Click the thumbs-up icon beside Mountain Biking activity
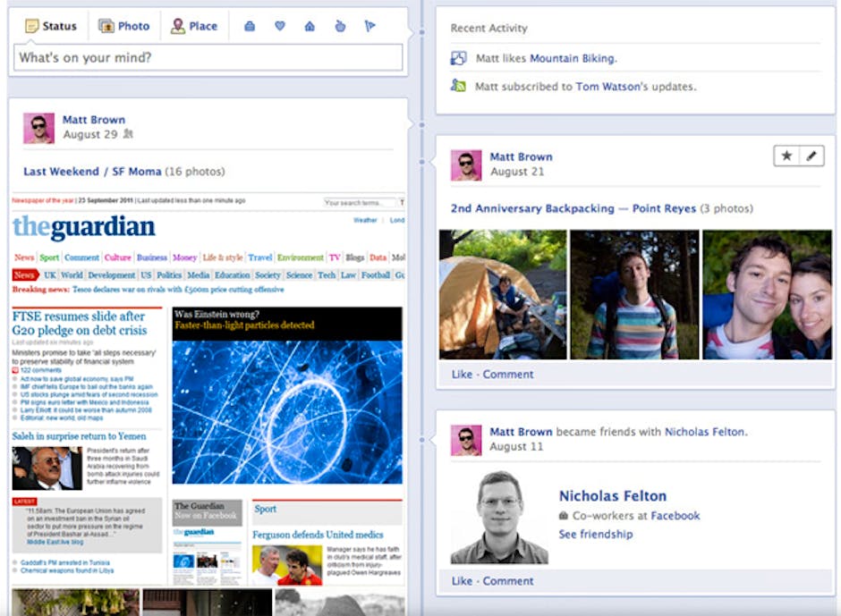Screen dimensions: 841x616 pyautogui.click(x=458, y=59)
